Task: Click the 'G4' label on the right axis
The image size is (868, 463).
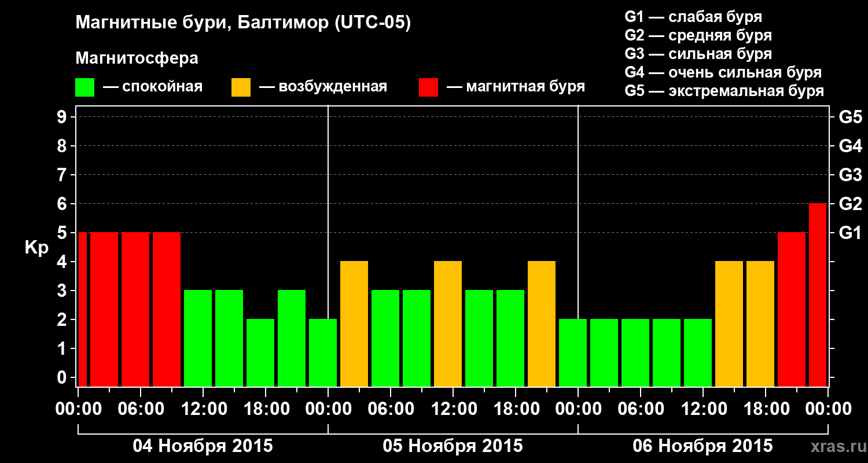Action: tap(850, 146)
